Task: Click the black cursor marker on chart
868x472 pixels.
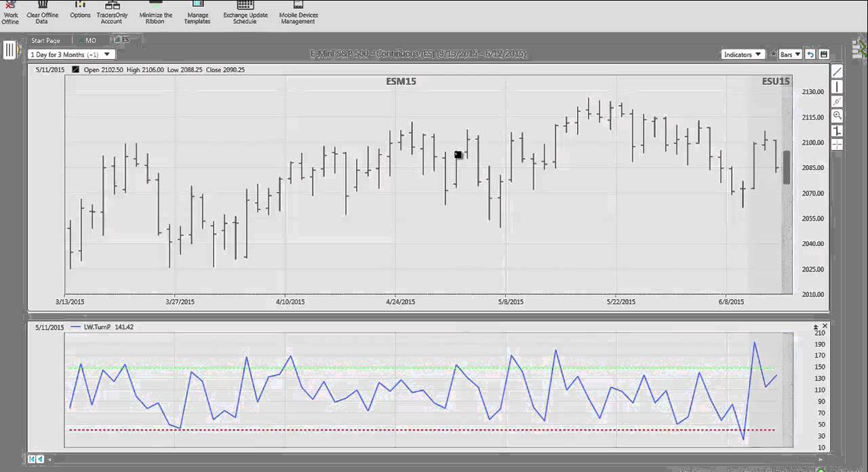Action: point(458,155)
